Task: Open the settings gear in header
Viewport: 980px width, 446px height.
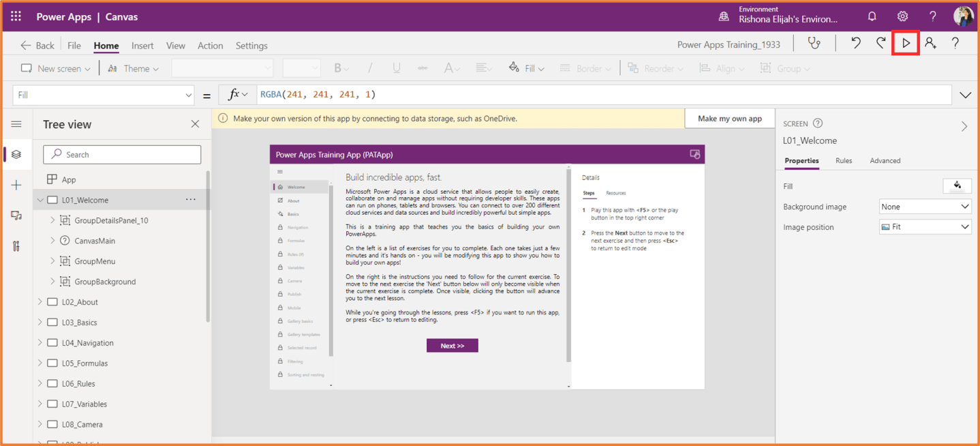Action: (x=902, y=16)
